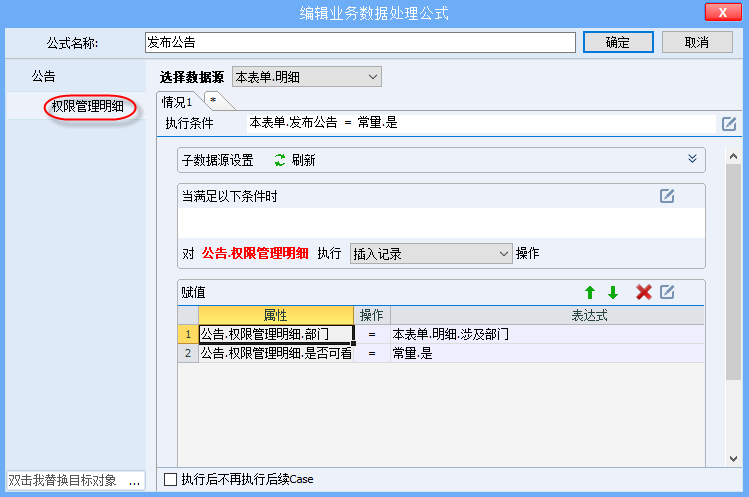
Task: Click the ... button beside 双击我替换目标对象
Action: click(135, 480)
